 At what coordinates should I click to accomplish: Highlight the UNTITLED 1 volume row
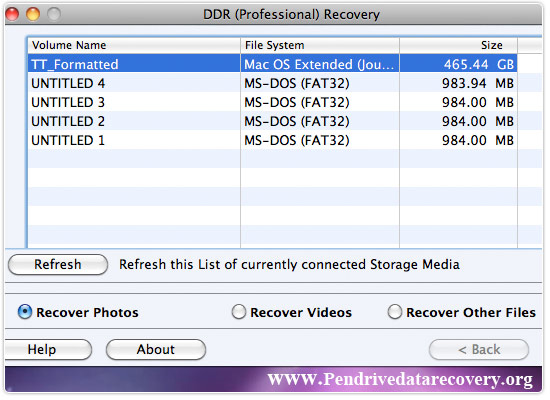click(x=273, y=140)
